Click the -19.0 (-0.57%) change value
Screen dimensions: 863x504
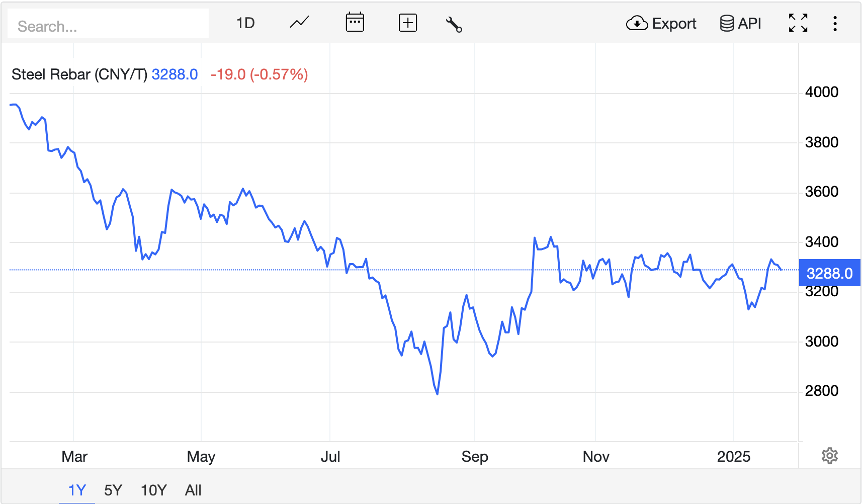pyautogui.click(x=259, y=74)
